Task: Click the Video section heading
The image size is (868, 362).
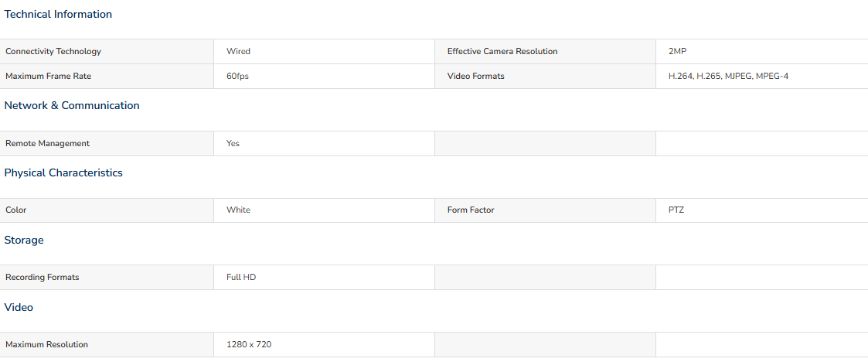Action: [x=19, y=307]
